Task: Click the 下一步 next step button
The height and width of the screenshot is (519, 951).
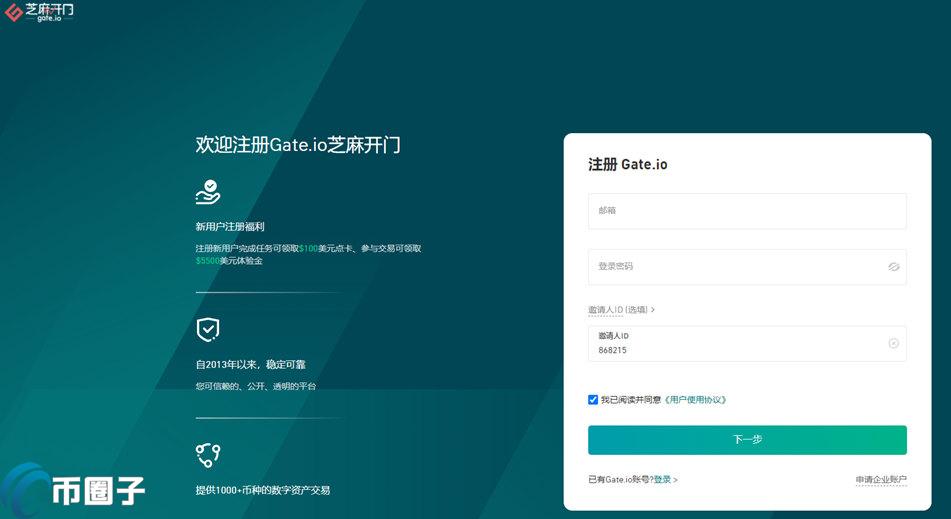Action: point(747,440)
